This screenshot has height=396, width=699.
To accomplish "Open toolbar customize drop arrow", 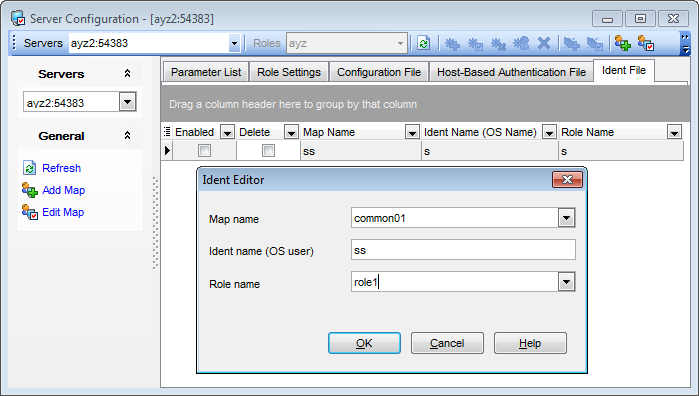I will tap(685, 50).
